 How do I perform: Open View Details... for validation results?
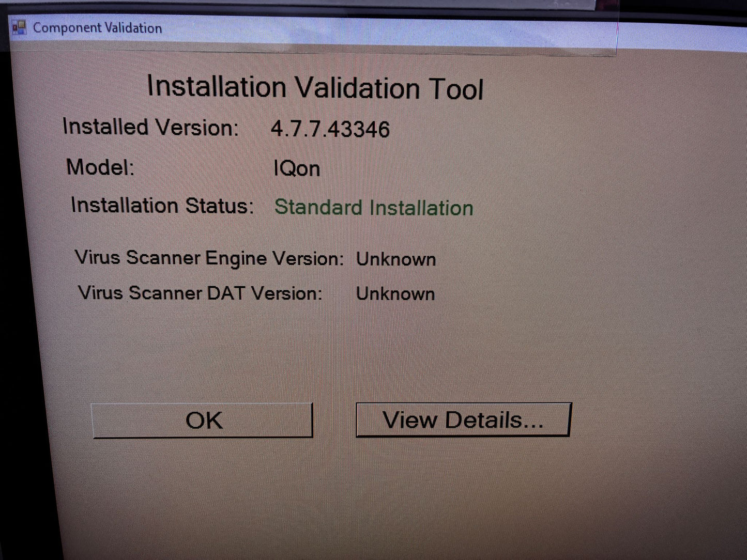[x=463, y=419]
